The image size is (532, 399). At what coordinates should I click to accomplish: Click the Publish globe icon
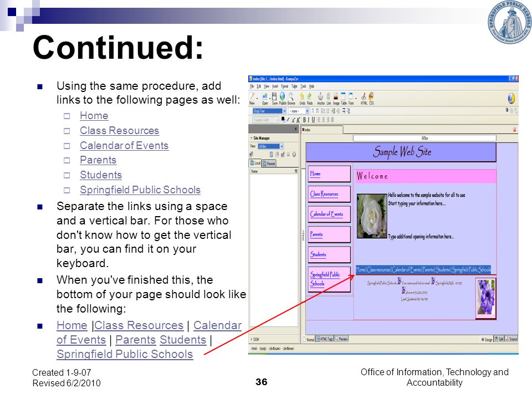[282, 96]
